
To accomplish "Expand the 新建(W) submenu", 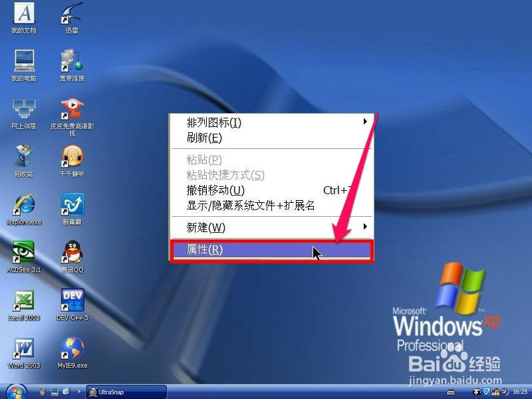I will (x=272, y=227).
